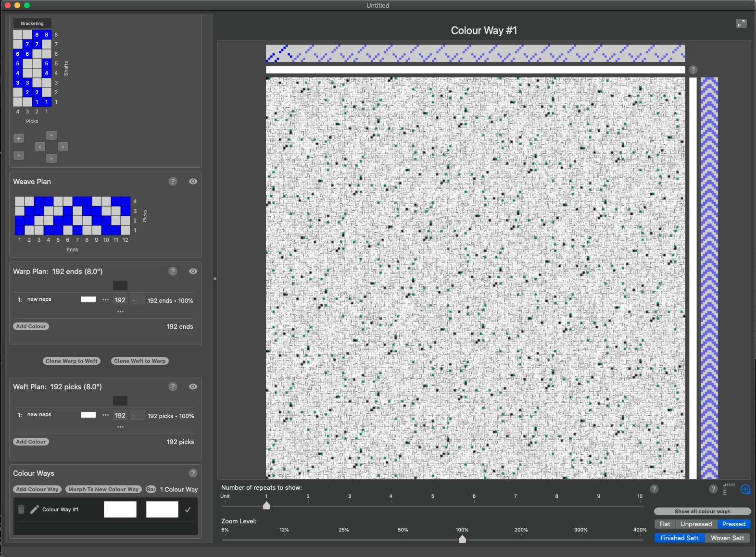Toggle Warp Plan visibility eye
The image size is (756, 557).
tap(193, 271)
